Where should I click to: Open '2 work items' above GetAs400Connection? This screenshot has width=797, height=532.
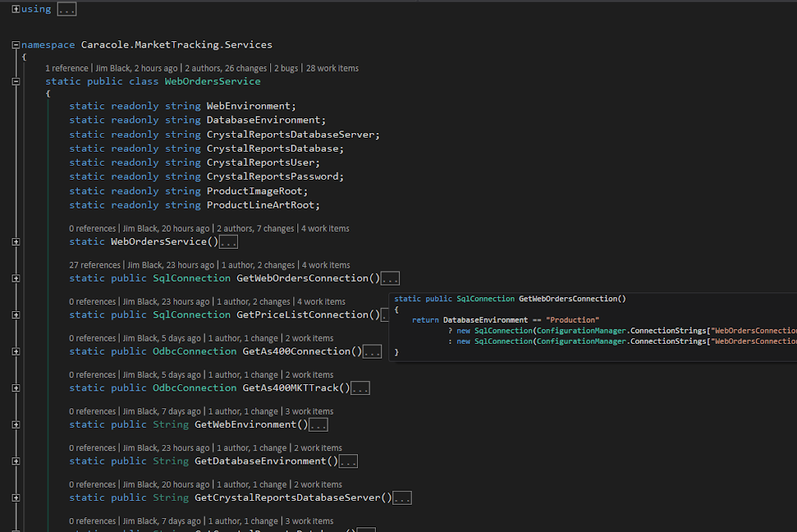(x=310, y=338)
